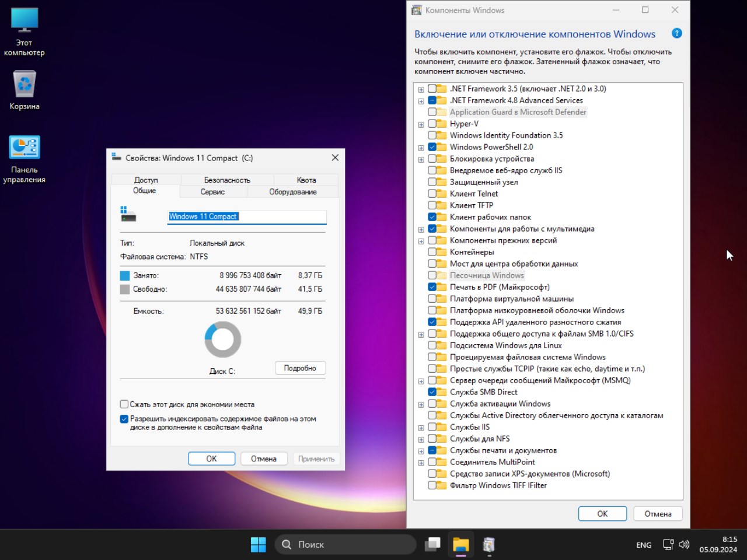Viewport: 747px width, 560px height.
Task: Click the taskbar Поиск search box
Action: pos(345,544)
